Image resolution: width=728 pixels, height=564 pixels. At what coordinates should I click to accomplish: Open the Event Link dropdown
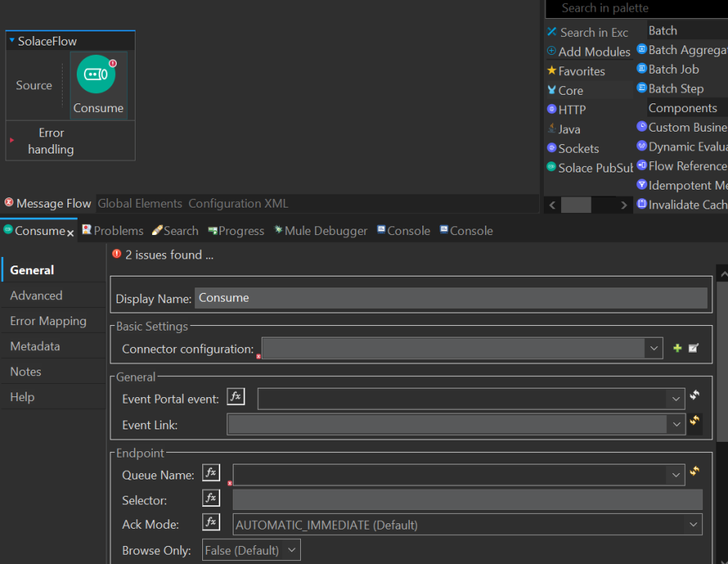pos(676,425)
